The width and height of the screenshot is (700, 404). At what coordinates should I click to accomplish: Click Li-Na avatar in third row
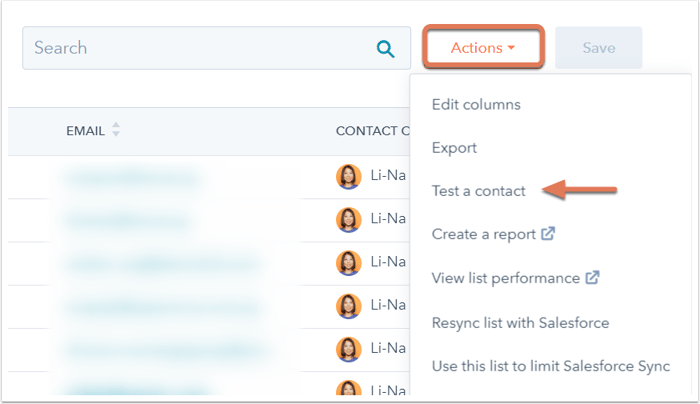pyautogui.click(x=348, y=262)
